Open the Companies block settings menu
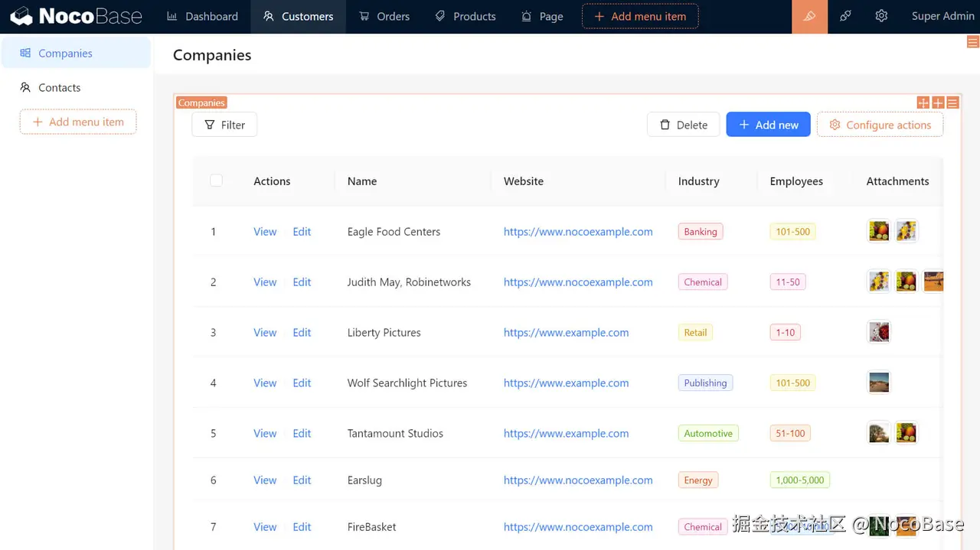Image resolution: width=980 pixels, height=550 pixels. coord(952,103)
